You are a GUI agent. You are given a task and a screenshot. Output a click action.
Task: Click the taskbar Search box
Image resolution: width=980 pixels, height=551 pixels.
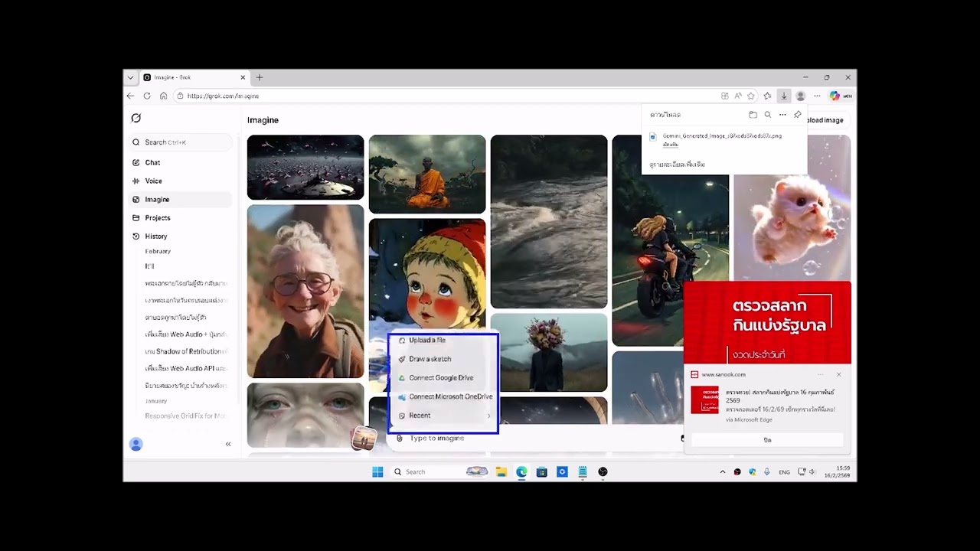point(440,471)
